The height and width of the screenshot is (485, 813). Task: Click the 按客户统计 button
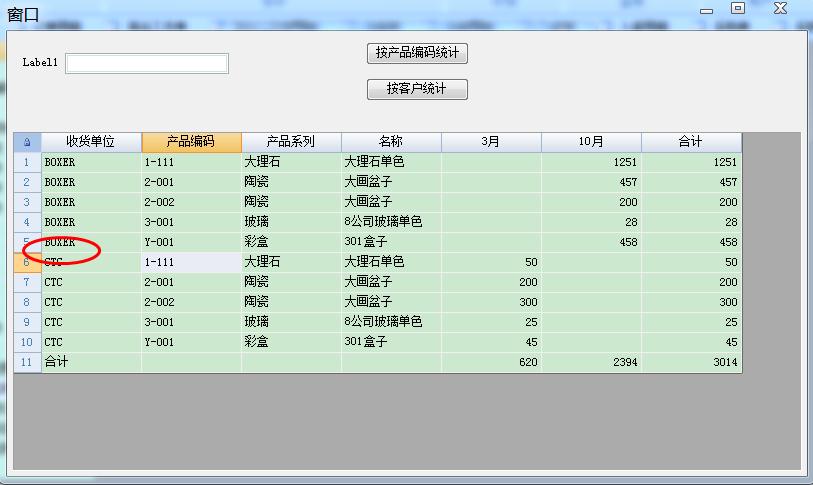tap(417, 89)
